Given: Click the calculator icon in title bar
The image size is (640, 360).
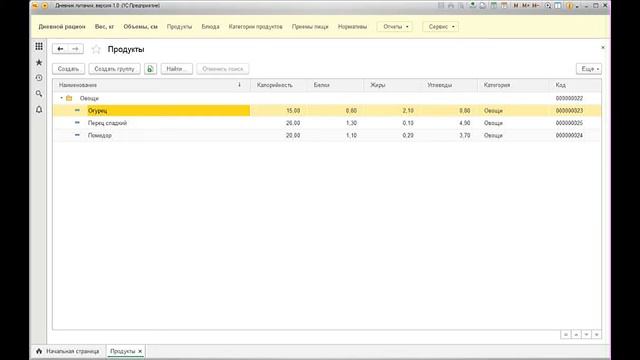Looking at the screenshot, I should pos(493,6).
